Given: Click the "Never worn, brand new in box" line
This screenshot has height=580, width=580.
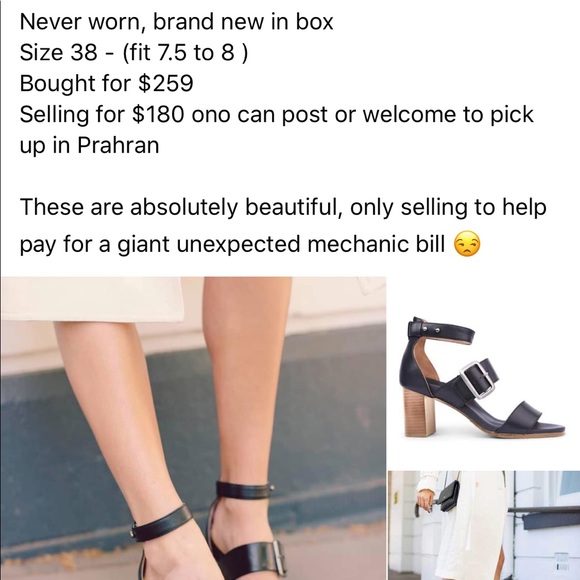Looking at the screenshot, I should pyautogui.click(x=176, y=22).
